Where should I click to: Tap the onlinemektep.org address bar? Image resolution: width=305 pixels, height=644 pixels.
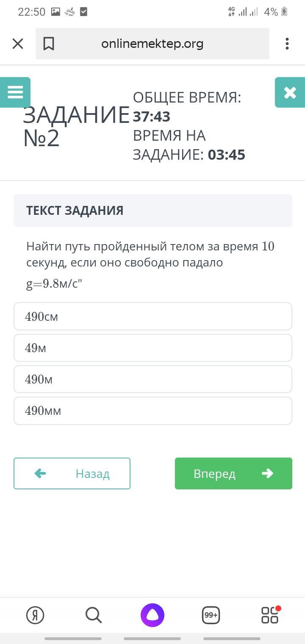pyautogui.click(x=152, y=44)
